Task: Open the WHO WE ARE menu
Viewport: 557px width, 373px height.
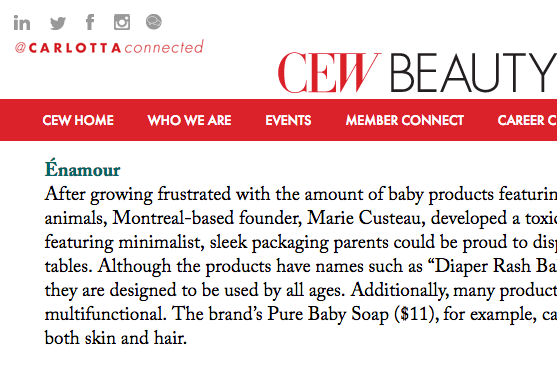Action: pyautogui.click(x=189, y=120)
